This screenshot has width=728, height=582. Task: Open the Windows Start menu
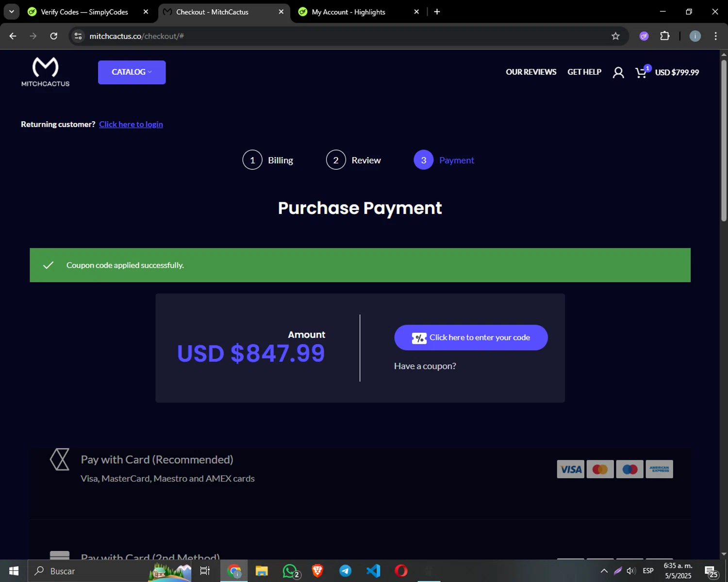tap(14, 571)
